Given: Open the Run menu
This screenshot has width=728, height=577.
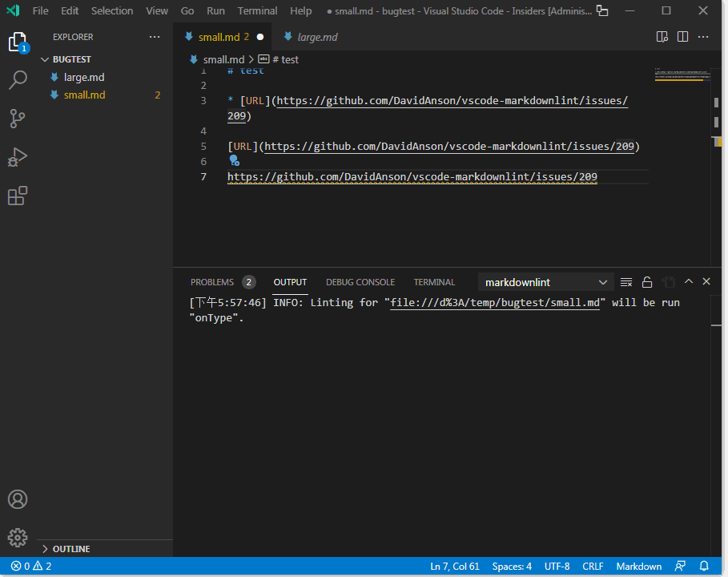Looking at the screenshot, I should [215, 10].
